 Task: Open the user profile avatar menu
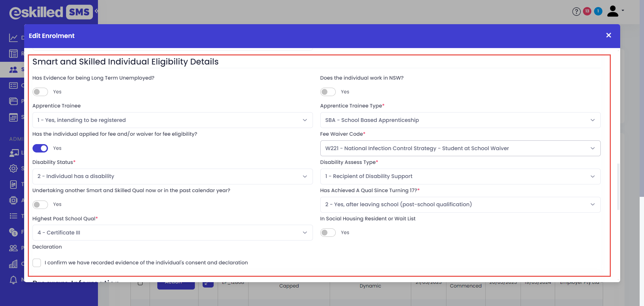pyautogui.click(x=613, y=11)
